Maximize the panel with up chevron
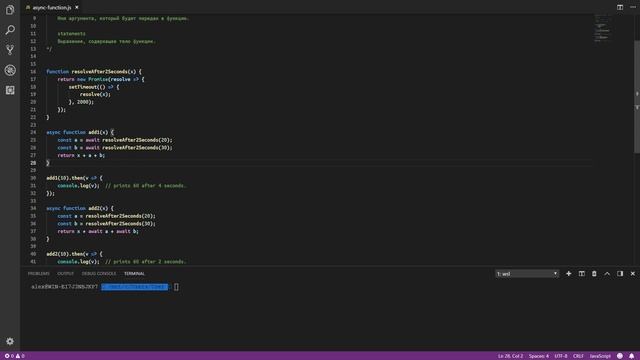 pos(607,273)
